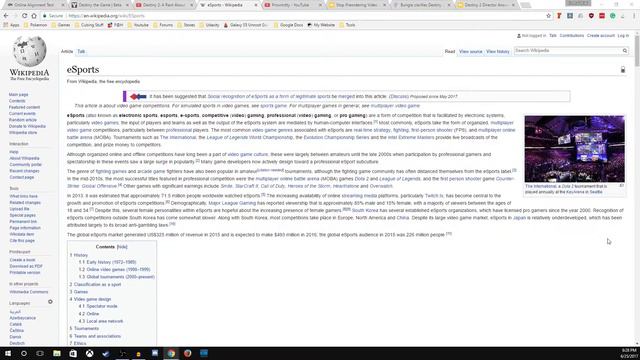
Task: Reload the page with the refresh icon
Action: [24, 16]
